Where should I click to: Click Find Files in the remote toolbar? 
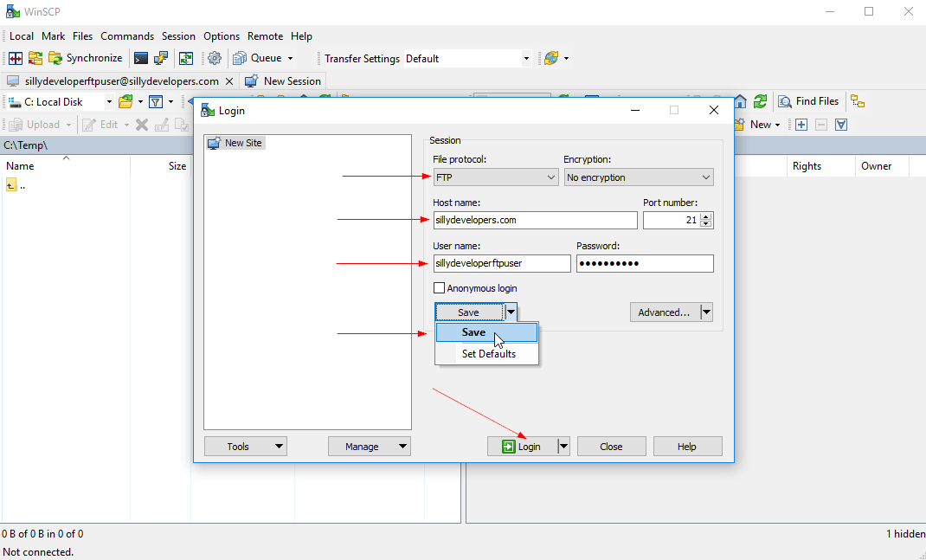pos(808,101)
